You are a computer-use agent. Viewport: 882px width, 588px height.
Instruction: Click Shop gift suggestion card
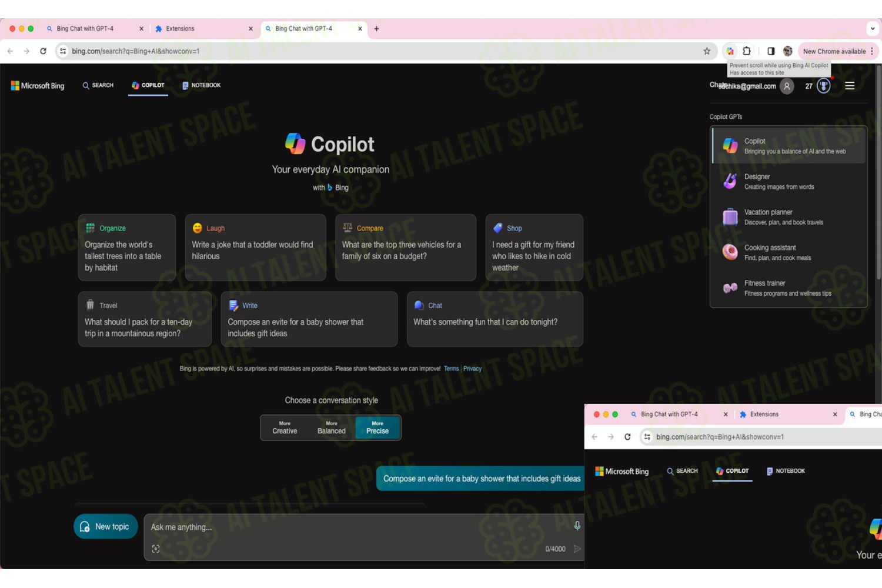coord(534,248)
